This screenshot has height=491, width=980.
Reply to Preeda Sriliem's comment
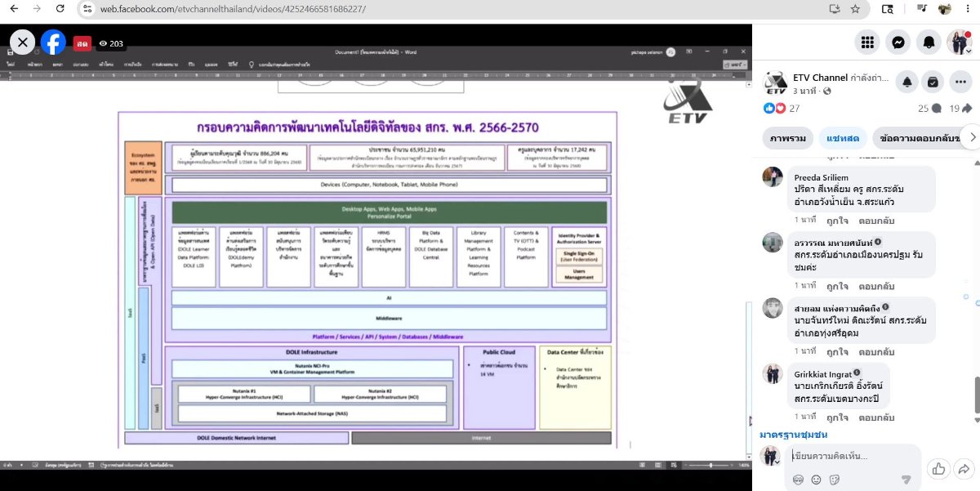[x=875, y=221]
